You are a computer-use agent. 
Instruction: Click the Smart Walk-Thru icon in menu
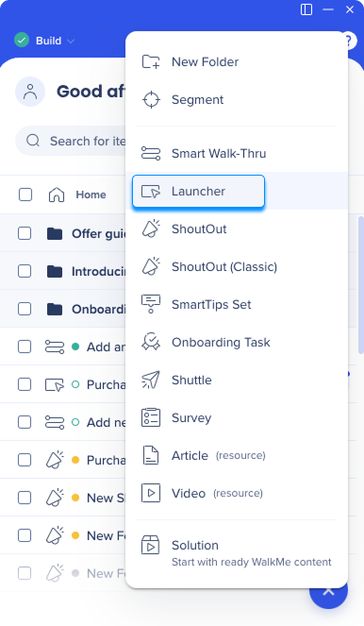tap(151, 153)
